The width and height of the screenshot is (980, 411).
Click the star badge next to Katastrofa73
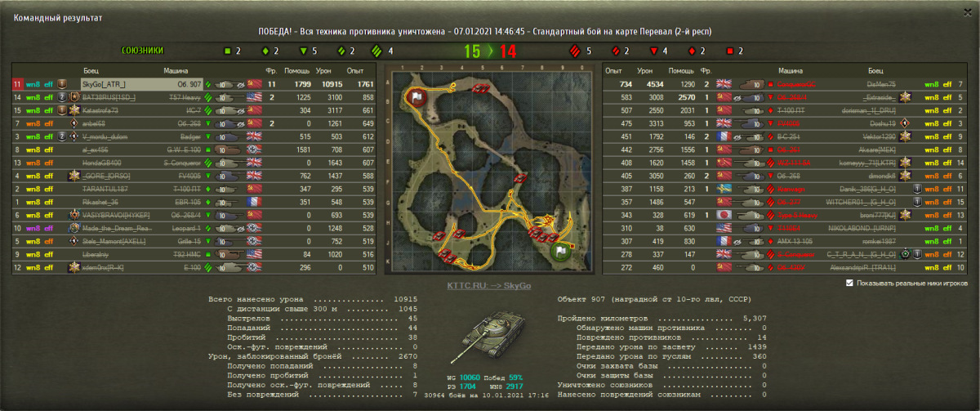73,110
